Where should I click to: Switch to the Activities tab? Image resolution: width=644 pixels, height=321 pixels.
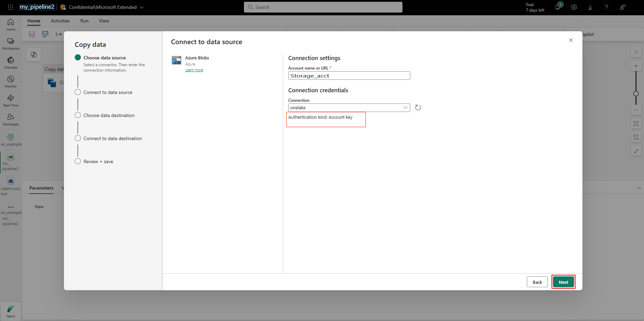(60, 21)
